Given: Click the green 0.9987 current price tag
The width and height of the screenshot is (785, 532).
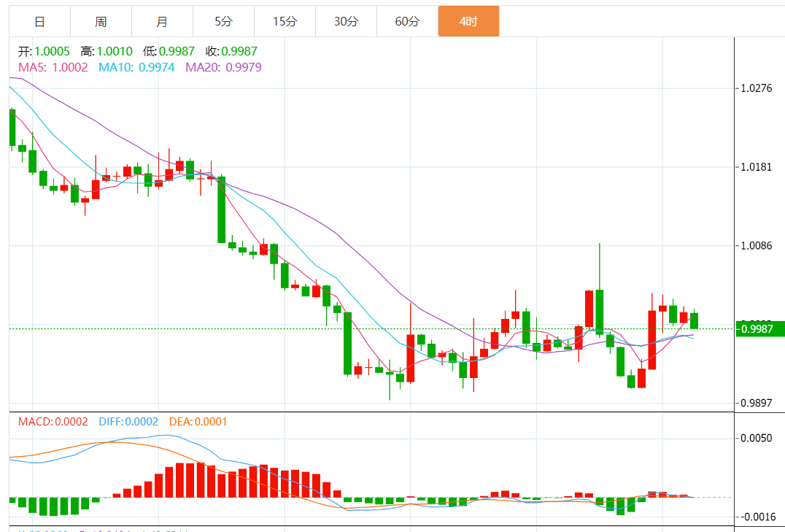Looking at the screenshot, I should pyautogui.click(x=760, y=329).
